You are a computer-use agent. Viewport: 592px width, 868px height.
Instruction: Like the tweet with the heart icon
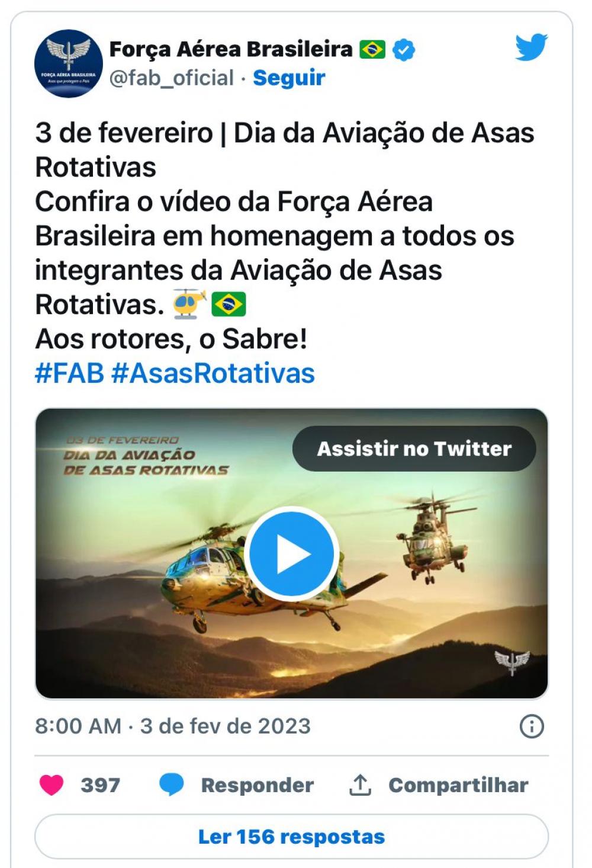[x=52, y=785]
